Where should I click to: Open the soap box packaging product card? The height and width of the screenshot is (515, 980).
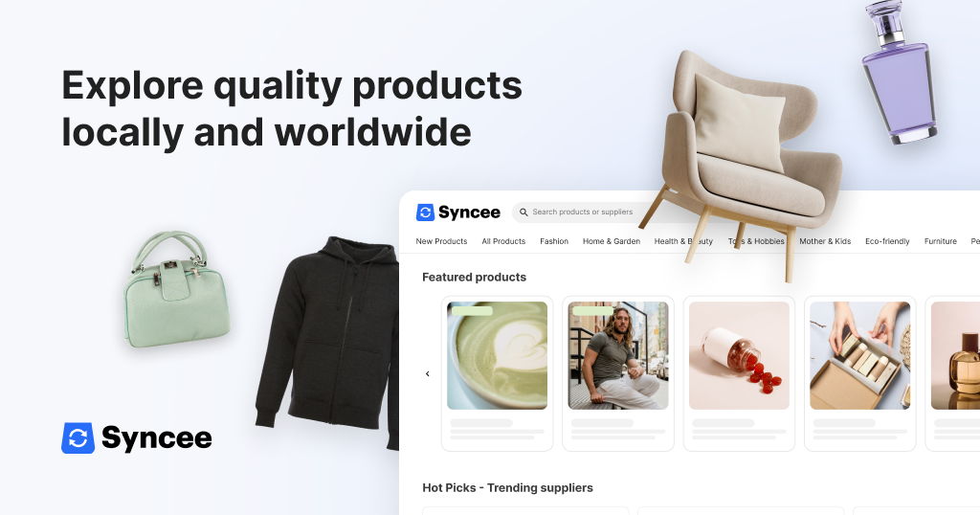(x=860, y=373)
